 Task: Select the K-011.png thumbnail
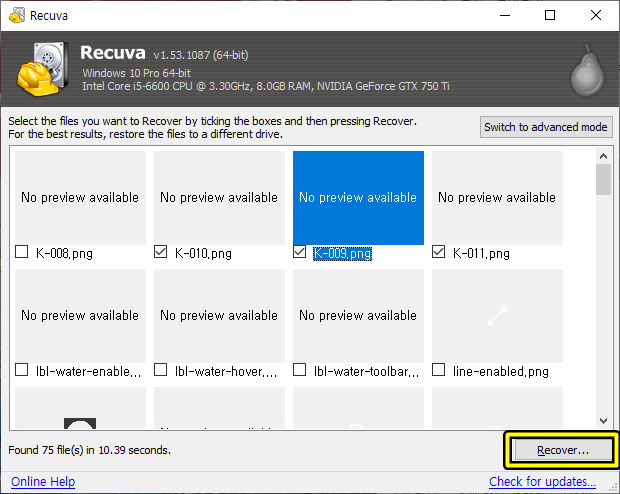coord(497,198)
